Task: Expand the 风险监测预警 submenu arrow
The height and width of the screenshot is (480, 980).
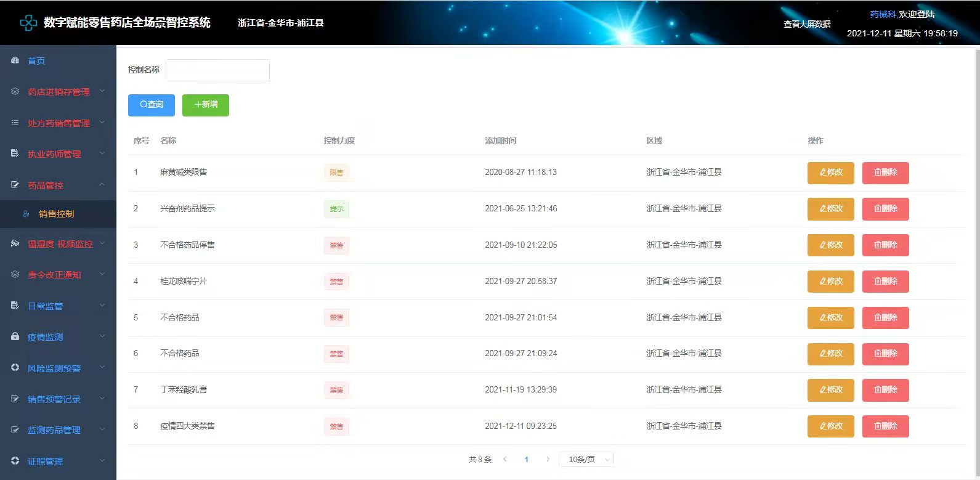Action: (102, 368)
